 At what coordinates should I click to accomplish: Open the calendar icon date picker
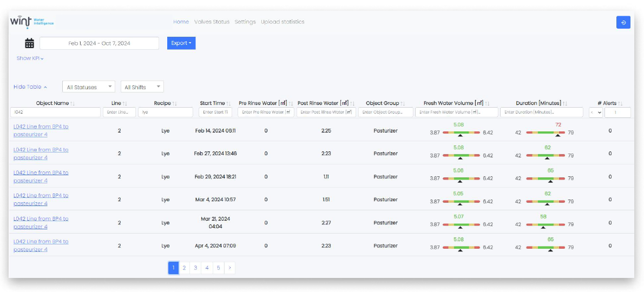pos(30,43)
